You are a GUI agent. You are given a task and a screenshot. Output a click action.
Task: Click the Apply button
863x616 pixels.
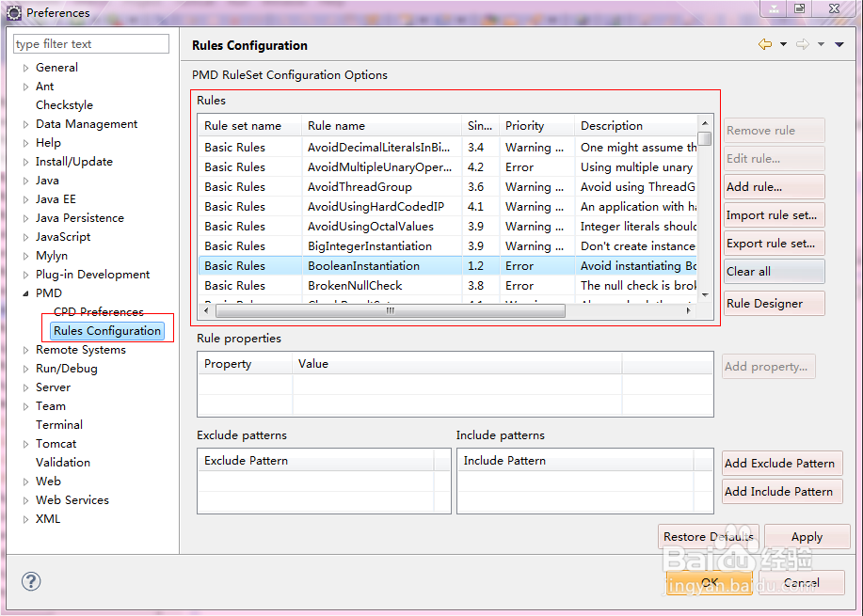(x=807, y=536)
